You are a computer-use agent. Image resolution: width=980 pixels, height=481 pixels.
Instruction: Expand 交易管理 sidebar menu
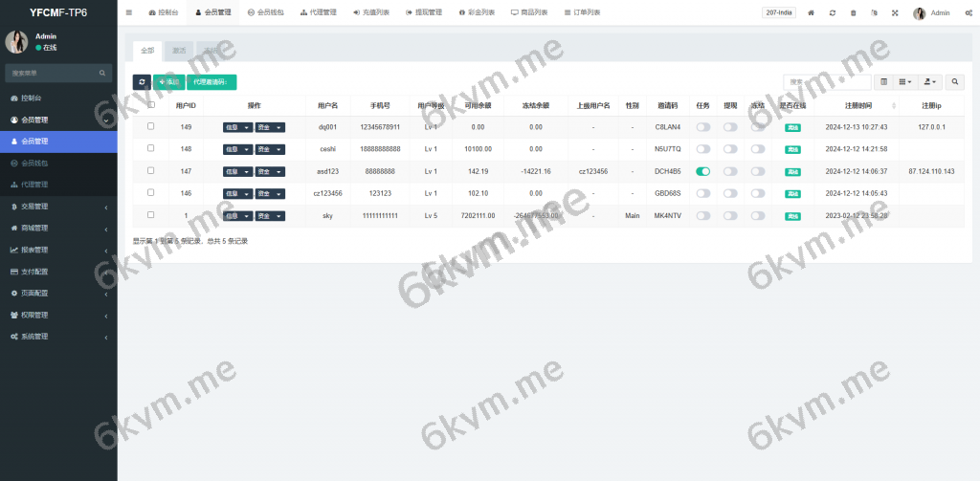[58, 207]
